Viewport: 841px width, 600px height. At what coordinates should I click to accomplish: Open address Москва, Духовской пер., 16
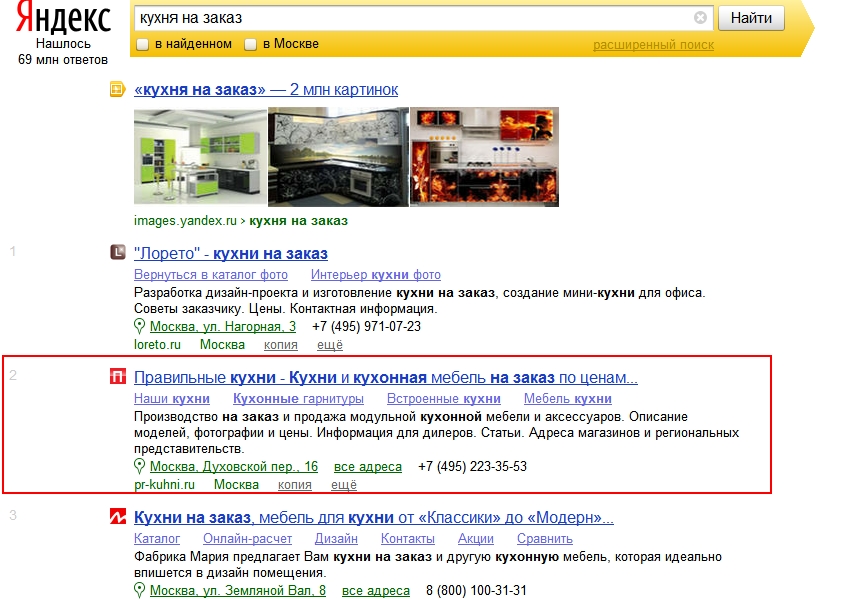tap(234, 466)
